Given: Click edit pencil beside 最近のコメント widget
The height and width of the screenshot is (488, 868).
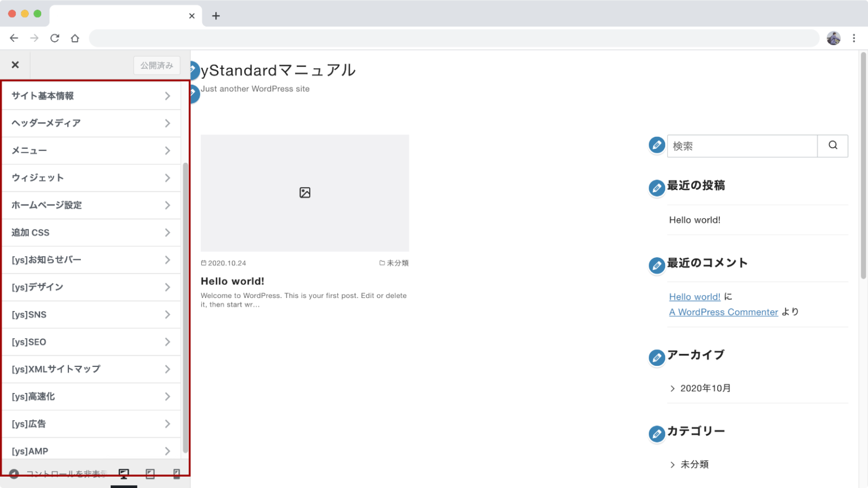Looking at the screenshot, I should pyautogui.click(x=657, y=265).
